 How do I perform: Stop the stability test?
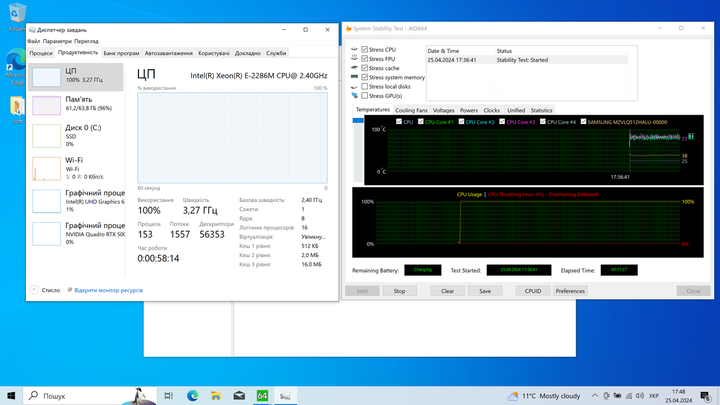pyautogui.click(x=399, y=291)
